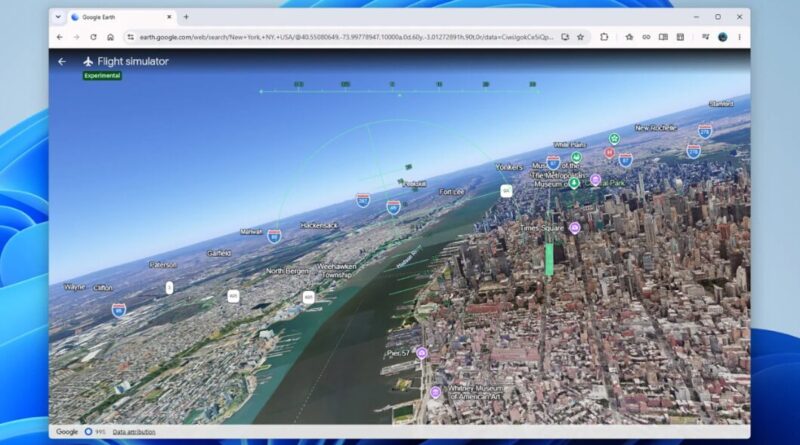Close the Google Earth tab
Viewport: 800px width, 445px height.
[169, 17]
